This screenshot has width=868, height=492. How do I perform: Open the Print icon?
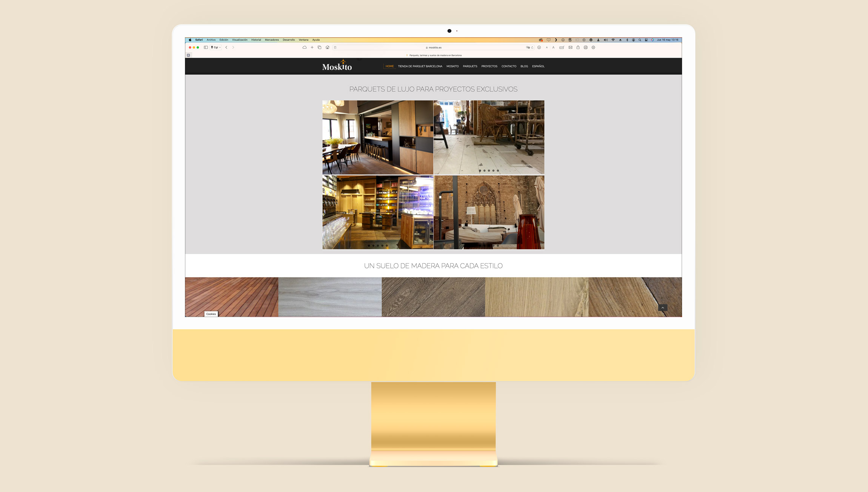pyautogui.click(x=585, y=47)
